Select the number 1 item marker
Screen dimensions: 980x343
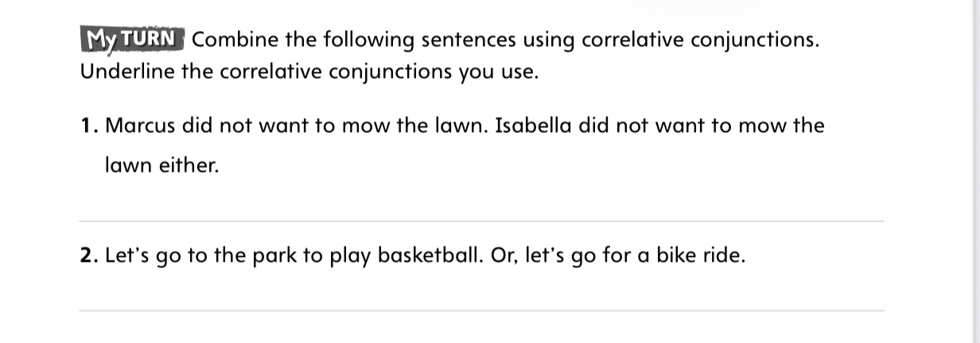pyautogui.click(x=88, y=126)
